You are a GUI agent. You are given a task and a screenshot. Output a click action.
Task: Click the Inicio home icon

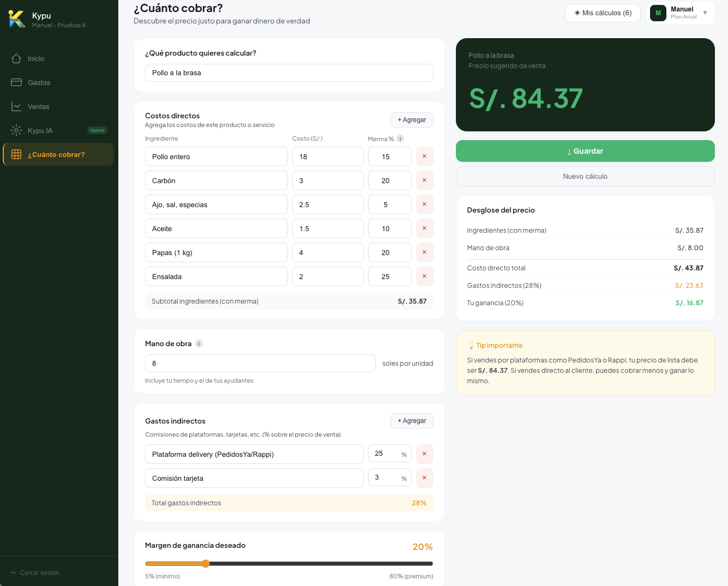pos(16,58)
